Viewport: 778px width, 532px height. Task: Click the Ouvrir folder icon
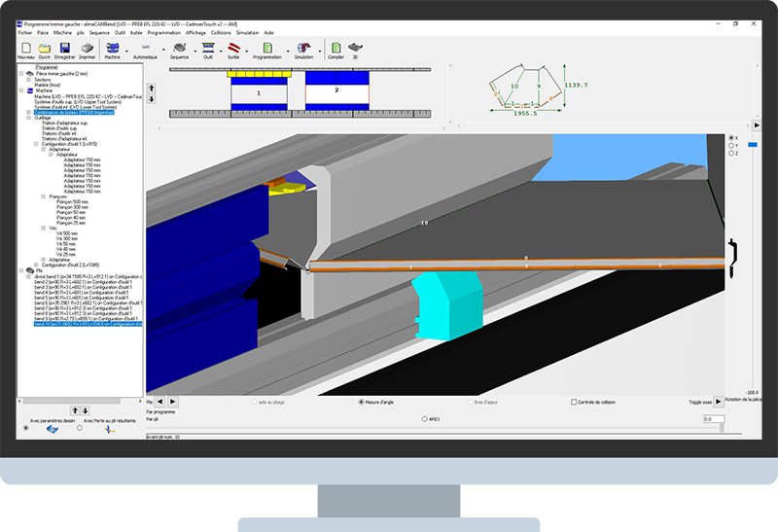(x=45, y=46)
